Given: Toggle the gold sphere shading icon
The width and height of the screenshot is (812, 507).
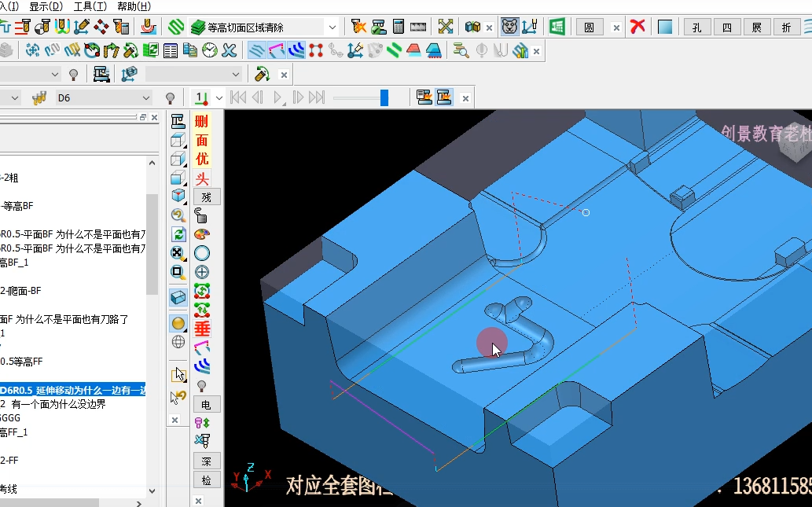Looking at the screenshot, I should (x=178, y=324).
